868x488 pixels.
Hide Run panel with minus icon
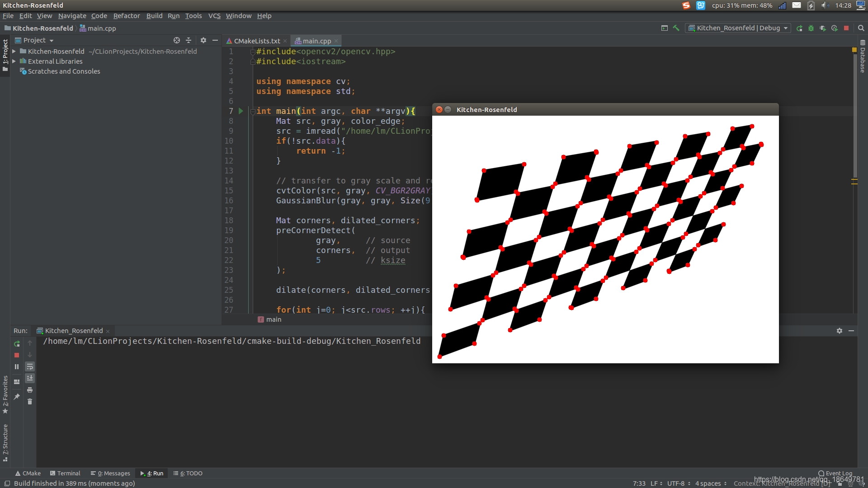[x=851, y=331]
